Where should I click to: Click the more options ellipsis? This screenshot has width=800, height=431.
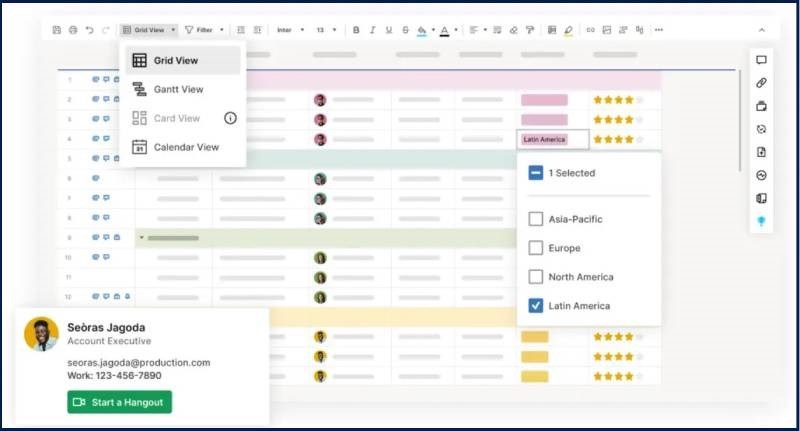point(659,30)
